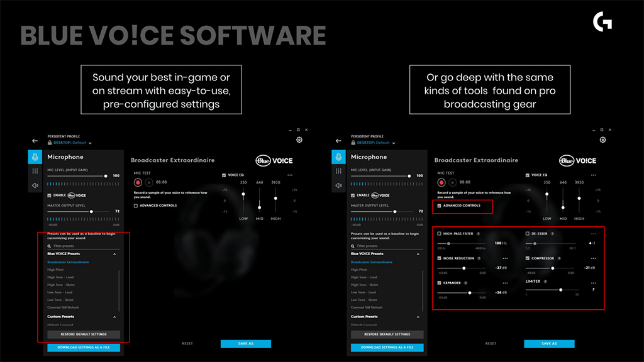Select Low Tone - Quiet preset in left window
This screenshot has width=644, height=362.
coord(60,300)
